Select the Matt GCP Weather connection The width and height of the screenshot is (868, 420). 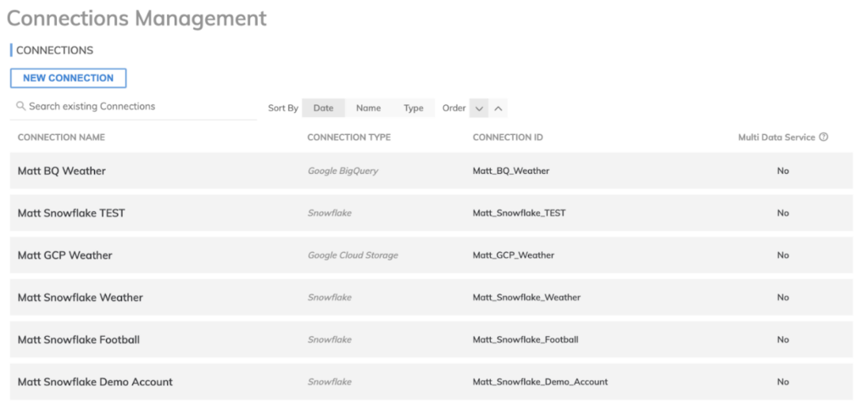click(x=65, y=255)
